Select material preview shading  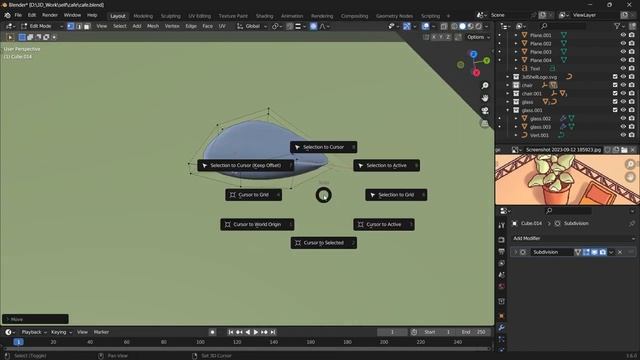coord(471,26)
